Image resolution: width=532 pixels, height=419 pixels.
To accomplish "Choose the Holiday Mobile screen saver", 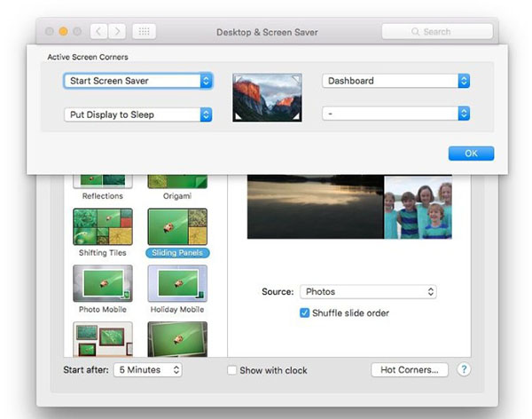I will pos(176,284).
